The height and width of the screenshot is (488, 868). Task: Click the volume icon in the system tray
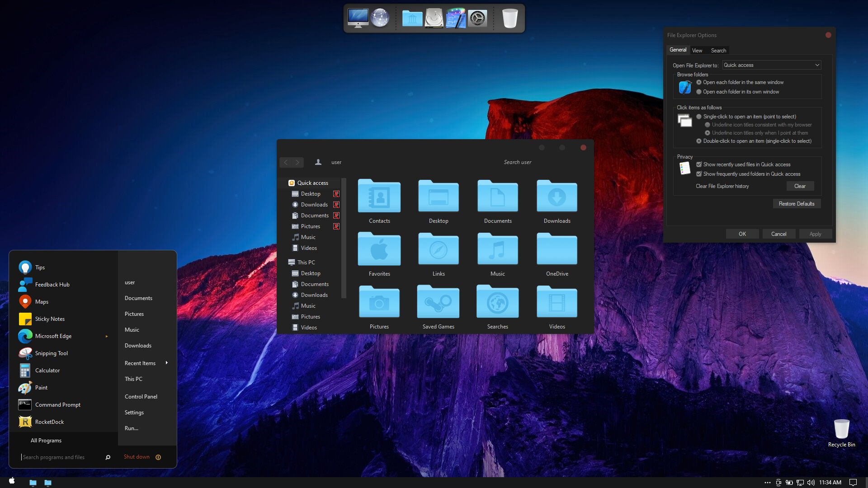coord(811,483)
